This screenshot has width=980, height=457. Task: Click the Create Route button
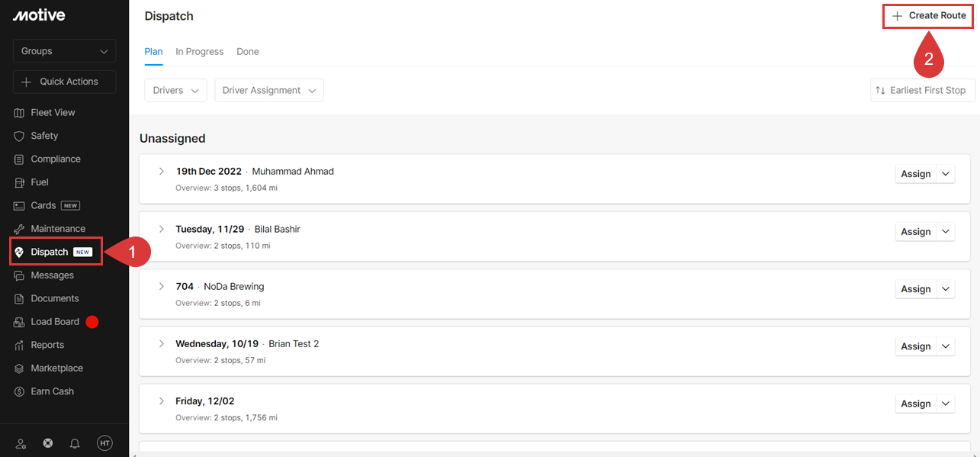[929, 16]
